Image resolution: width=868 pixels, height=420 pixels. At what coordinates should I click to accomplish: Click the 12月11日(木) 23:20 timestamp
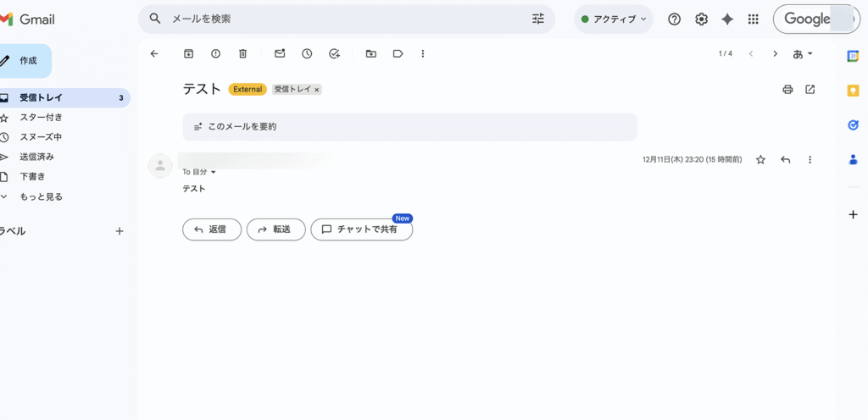(x=692, y=160)
